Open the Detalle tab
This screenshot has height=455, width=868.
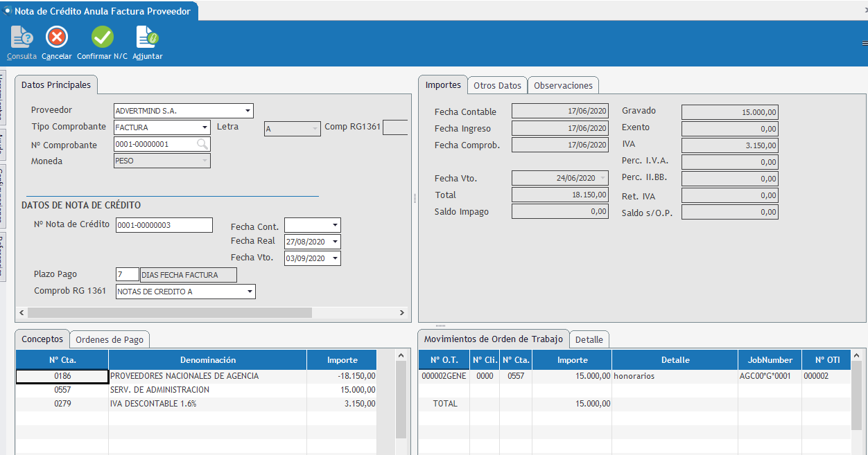pos(589,339)
